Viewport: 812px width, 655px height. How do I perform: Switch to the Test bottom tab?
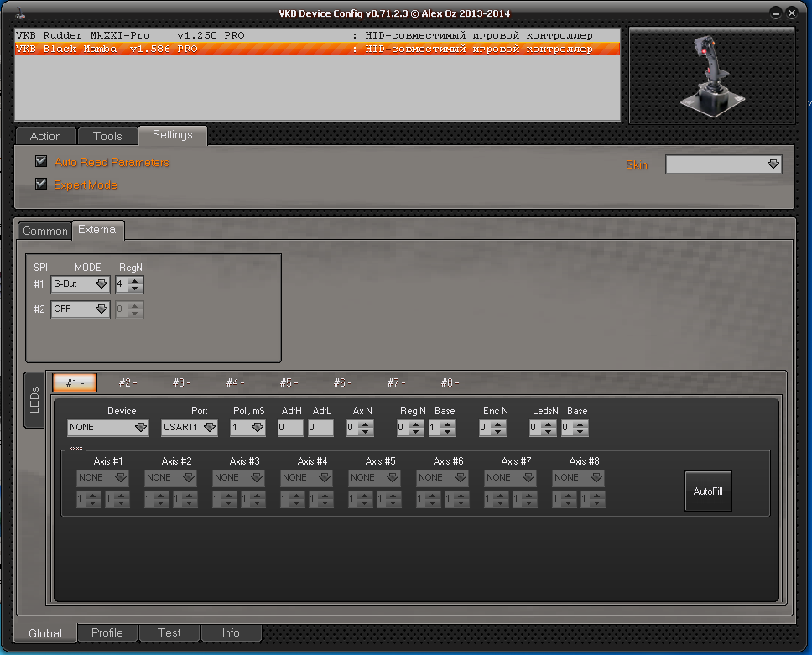[169, 632]
